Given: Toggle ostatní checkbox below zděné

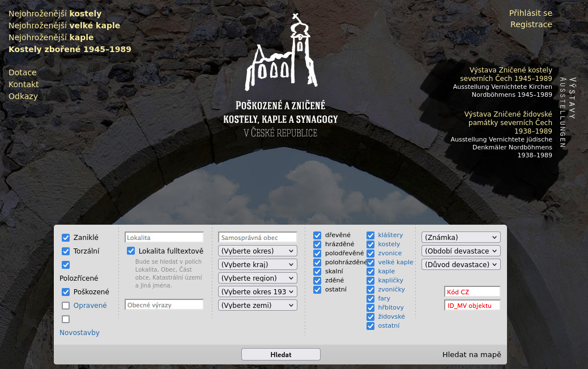Looking at the screenshot, I should click(x=317, y=290).
